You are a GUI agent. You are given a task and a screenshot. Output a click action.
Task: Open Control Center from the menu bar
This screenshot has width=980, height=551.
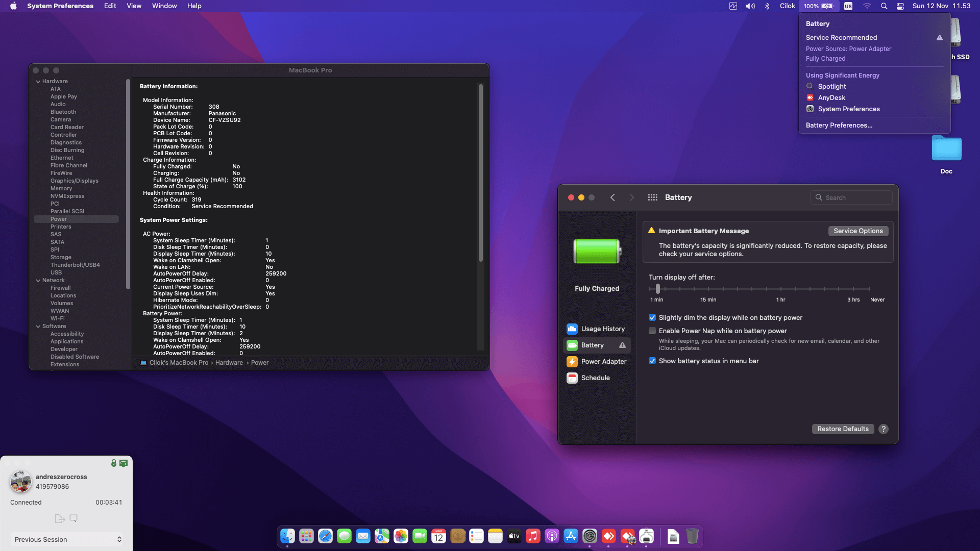click(900, 6)
